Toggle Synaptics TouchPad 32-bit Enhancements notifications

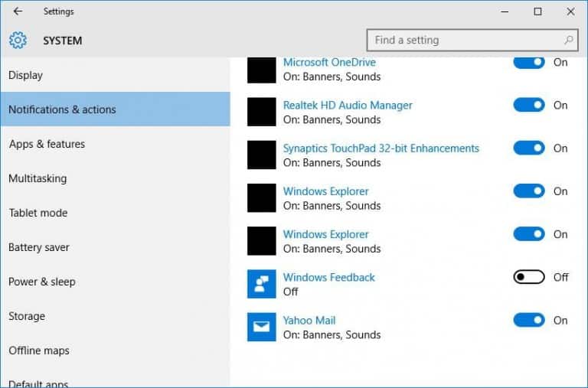[529, 148]
